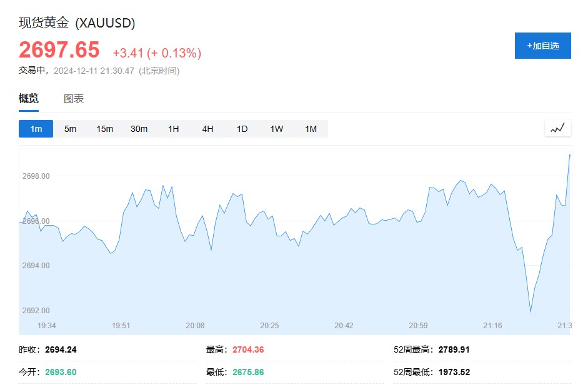
Task: Click the sharp dip on the price chart
Action: pyautogui.click(x=531, y=311)
